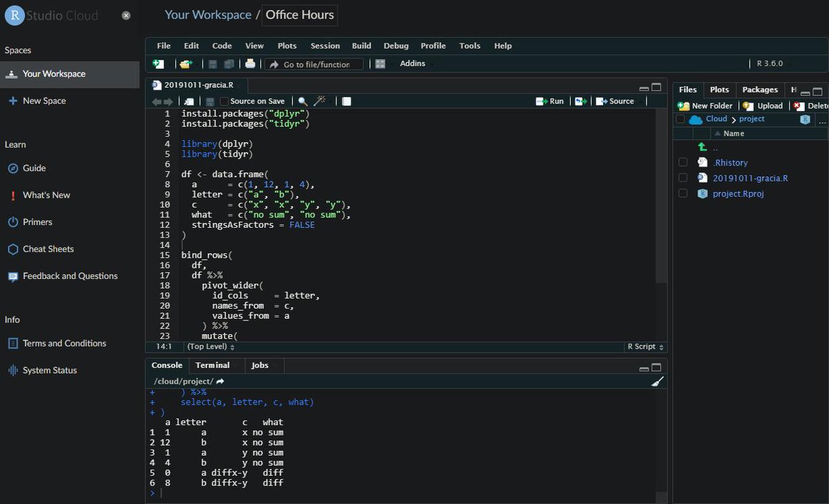Minimize the source editor pane
Viewport: 829px width, 504px height.
645,88
